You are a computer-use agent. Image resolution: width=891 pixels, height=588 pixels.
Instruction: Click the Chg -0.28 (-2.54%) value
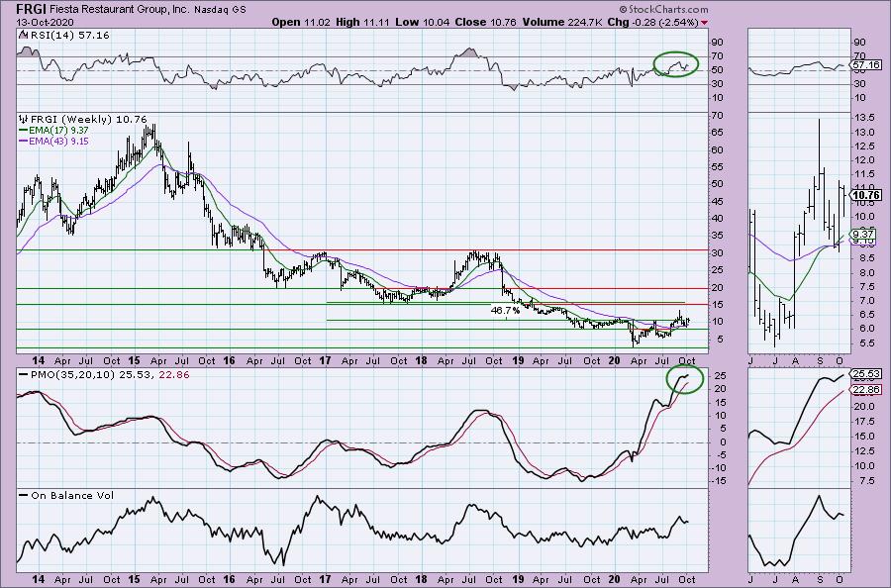(653, 22)
